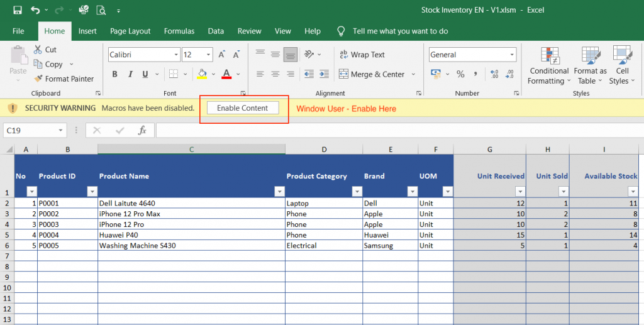Toggle bold formatting

coord(115,74)
